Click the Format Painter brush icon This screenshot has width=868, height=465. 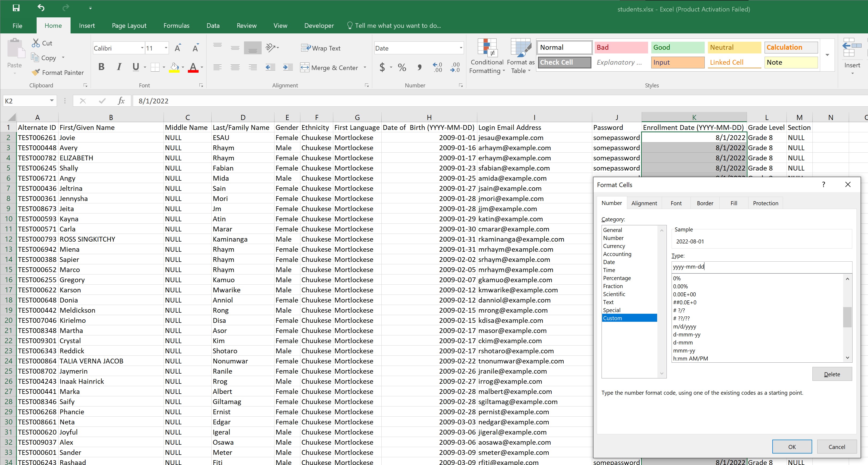36,72
